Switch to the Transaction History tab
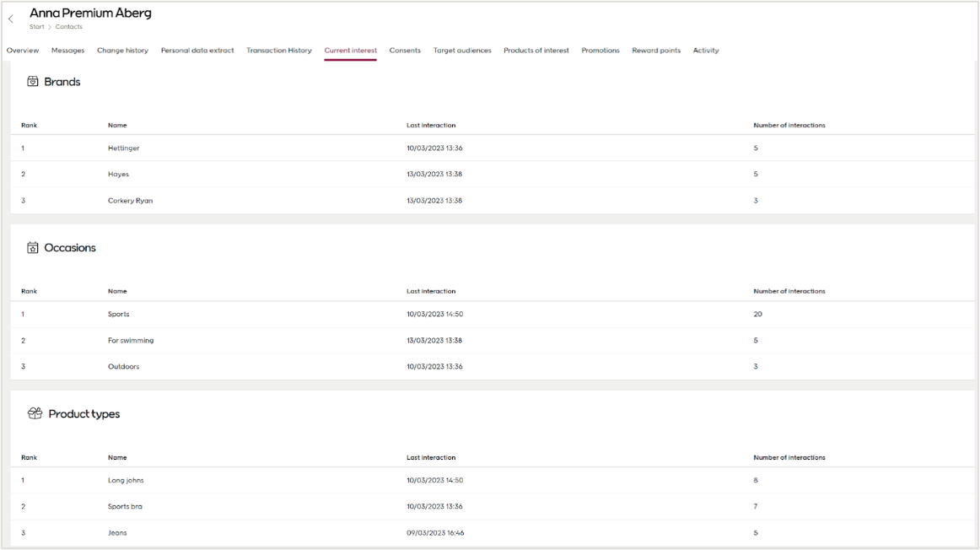This screenshot has width=980, height=550. [x=278, y=50]
